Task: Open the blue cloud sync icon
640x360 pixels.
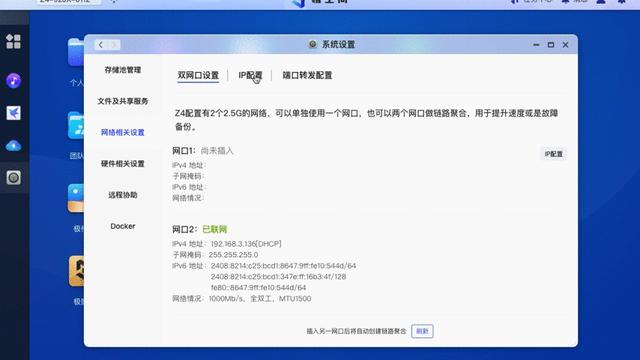Action: pos(13,145)
